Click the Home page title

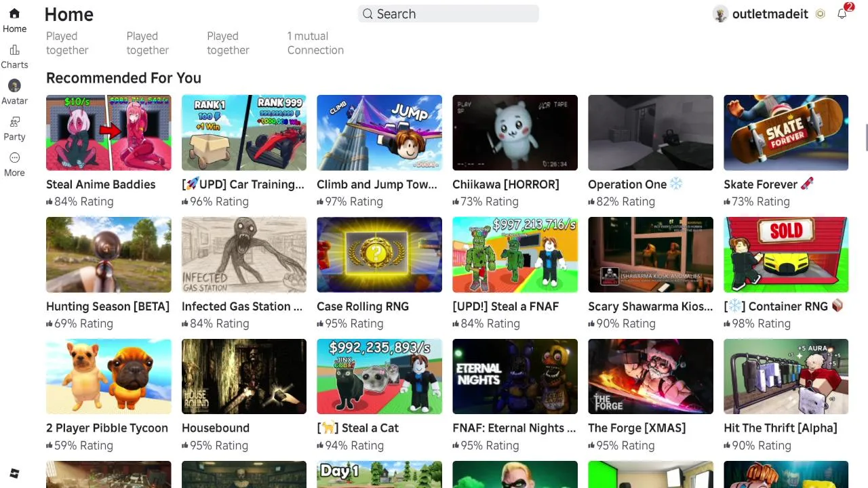tap(68, 14)
